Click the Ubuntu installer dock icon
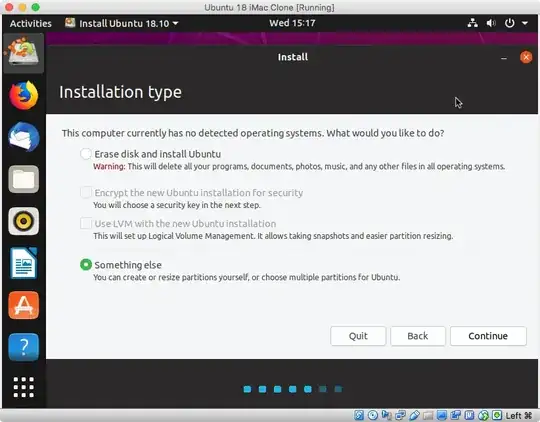Image resolution: width=540 pixels, height=422 pixels. [x=23, y=52]
